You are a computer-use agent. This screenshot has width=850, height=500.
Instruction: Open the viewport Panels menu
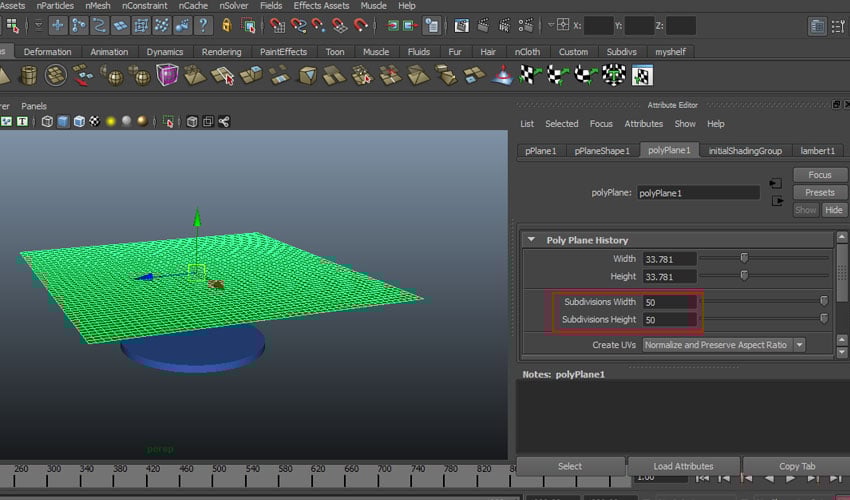[34, 106]
